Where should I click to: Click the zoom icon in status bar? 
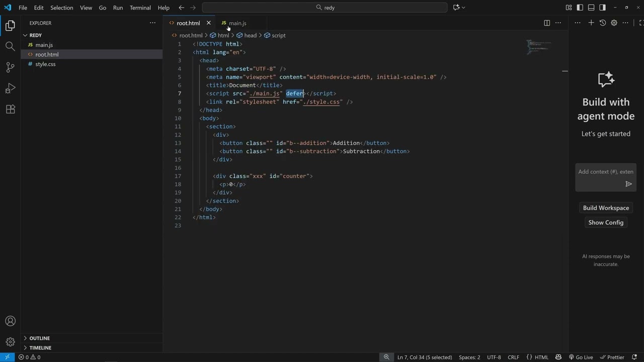pos(386,357)
